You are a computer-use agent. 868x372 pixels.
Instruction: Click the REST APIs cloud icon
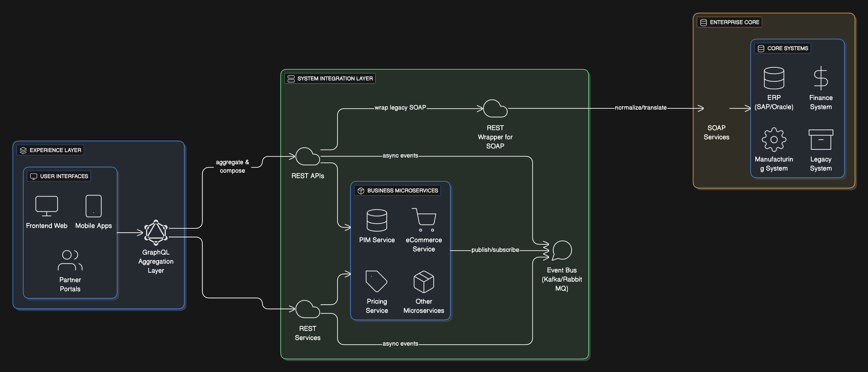307,157
